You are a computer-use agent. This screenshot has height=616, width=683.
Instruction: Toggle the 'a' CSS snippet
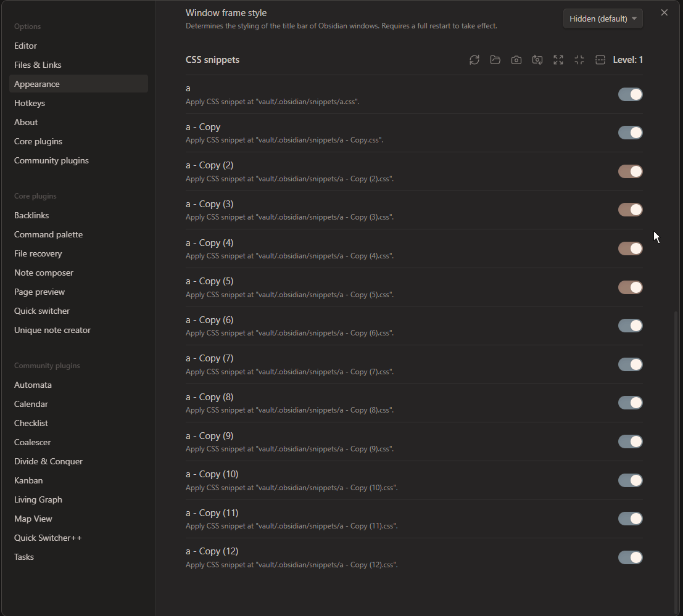point(631,94)
